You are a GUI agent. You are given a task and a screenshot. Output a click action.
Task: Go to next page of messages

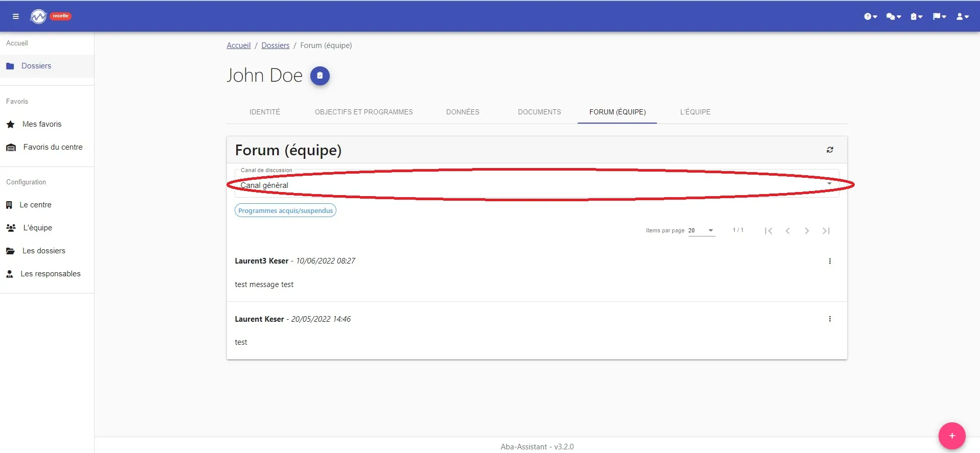tap(807, 231)
